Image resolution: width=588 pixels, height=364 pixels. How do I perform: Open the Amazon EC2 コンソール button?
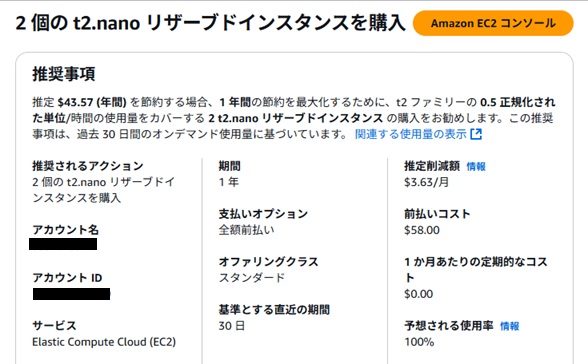493,23
